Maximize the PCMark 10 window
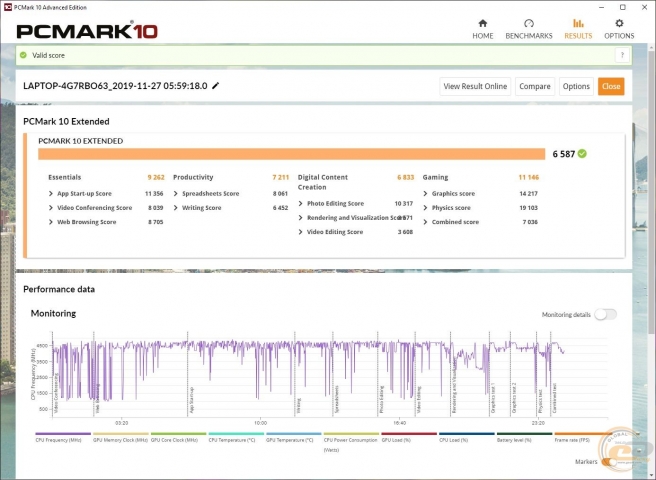This screenshot has height=480, width=656. 623,7
